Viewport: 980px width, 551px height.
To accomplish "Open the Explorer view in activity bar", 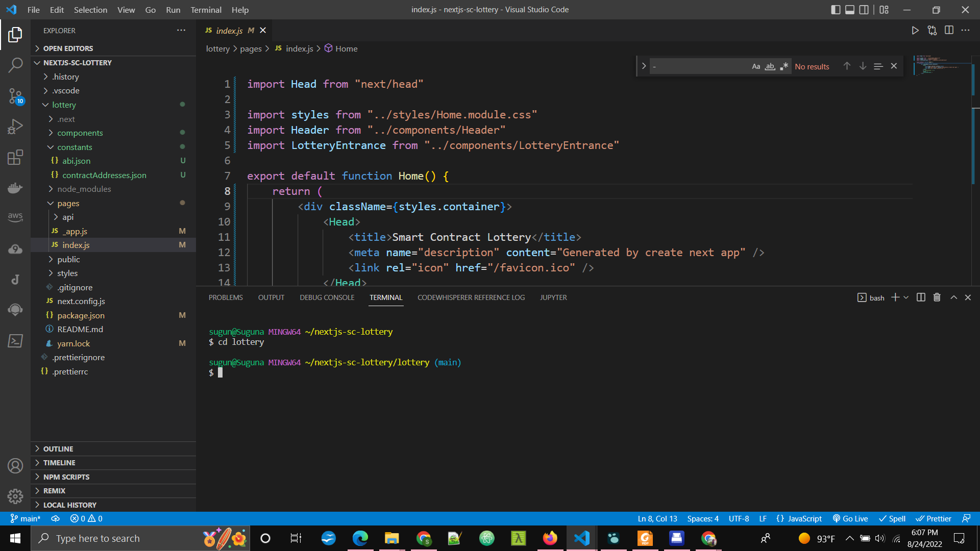I will (x=15, y=34).
